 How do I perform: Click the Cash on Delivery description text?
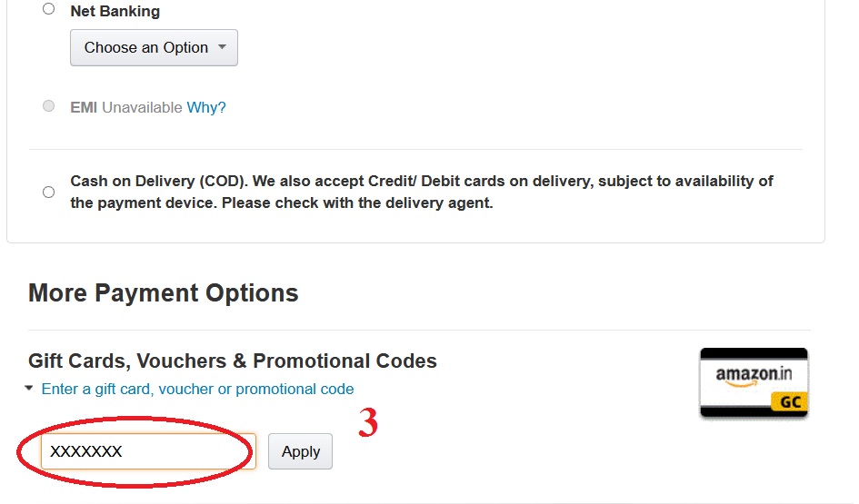(421, 192)
